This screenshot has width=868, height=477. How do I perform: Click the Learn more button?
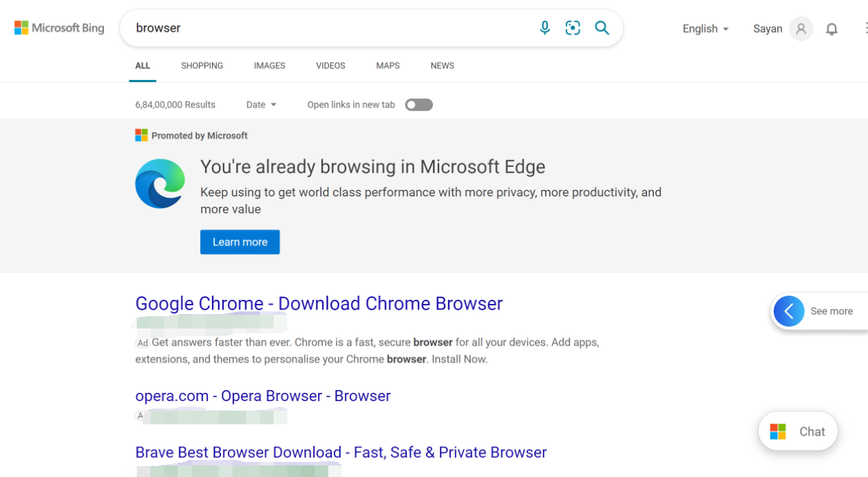240,242
